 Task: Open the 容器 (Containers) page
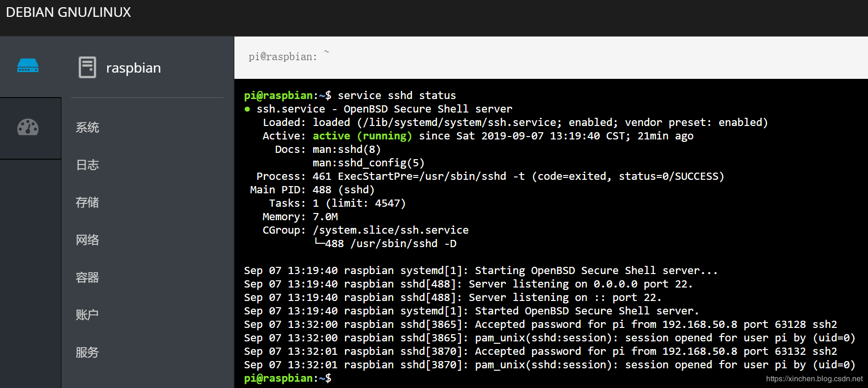(x=87, y=277)
